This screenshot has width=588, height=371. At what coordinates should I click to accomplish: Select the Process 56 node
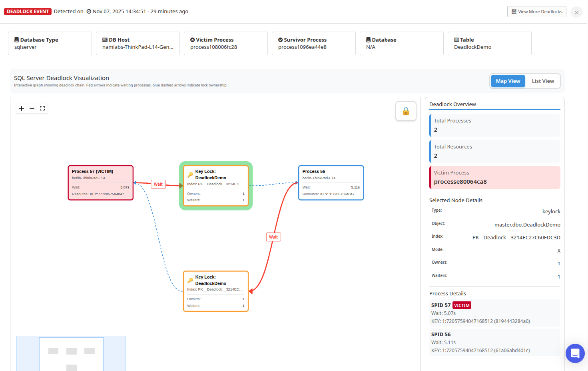(331, 182)
